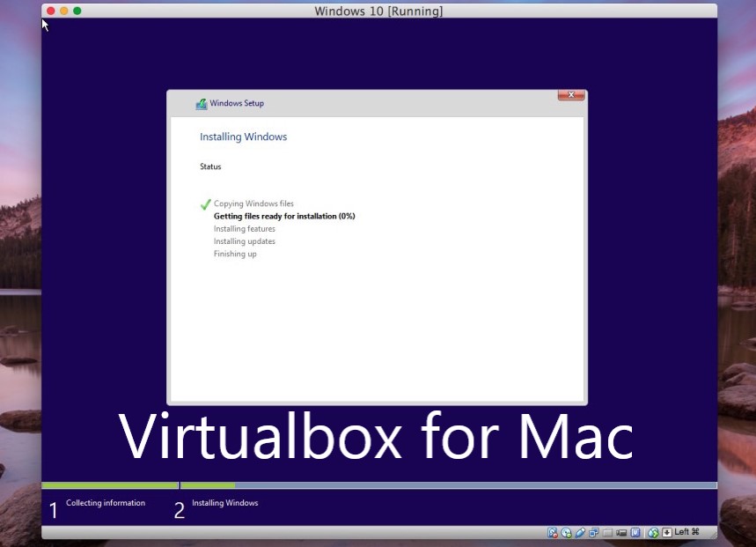Click the 'Installing Windows' phase 2 label

225,503
